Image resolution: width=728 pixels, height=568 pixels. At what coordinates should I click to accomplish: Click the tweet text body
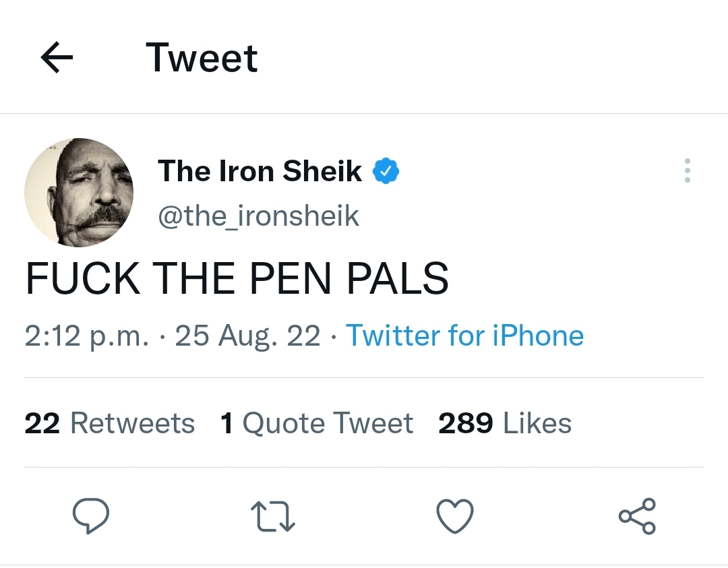tap(237, 278)
